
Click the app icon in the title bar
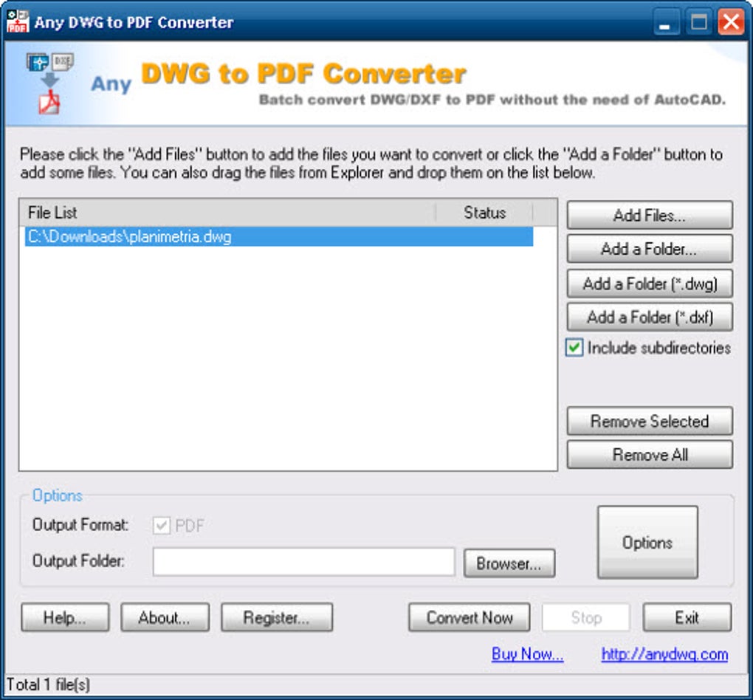click(x=18, y=21)
